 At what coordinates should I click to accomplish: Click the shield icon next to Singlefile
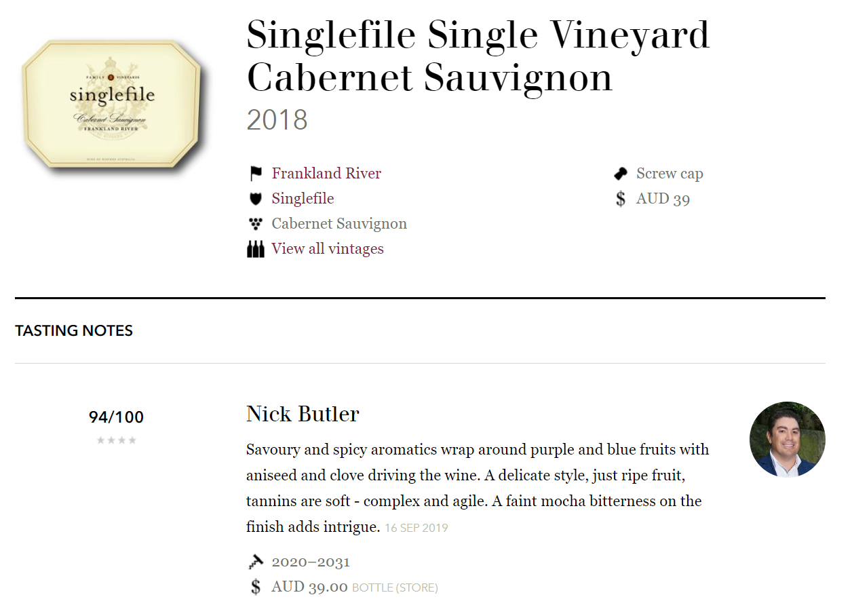[255, 199]
